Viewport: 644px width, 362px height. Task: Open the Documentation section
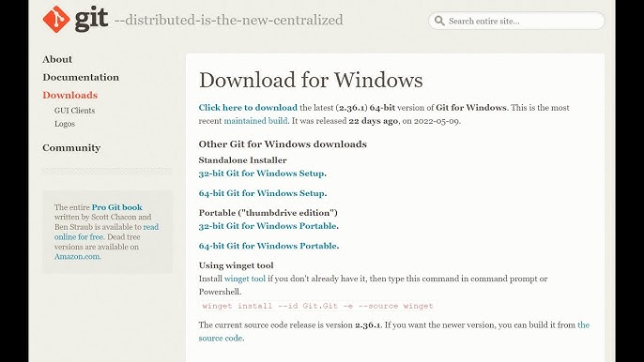tap(81, 77)
